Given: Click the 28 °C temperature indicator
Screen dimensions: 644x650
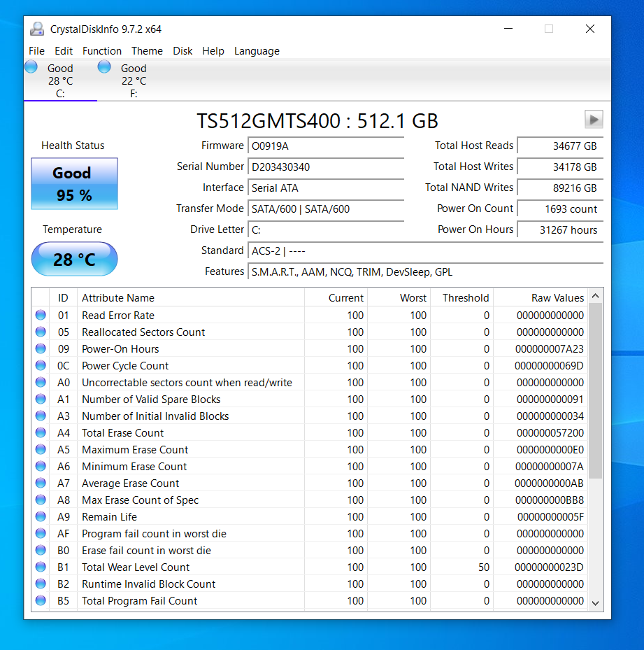Looking at the screenshot, I should (x=74, y=259).
